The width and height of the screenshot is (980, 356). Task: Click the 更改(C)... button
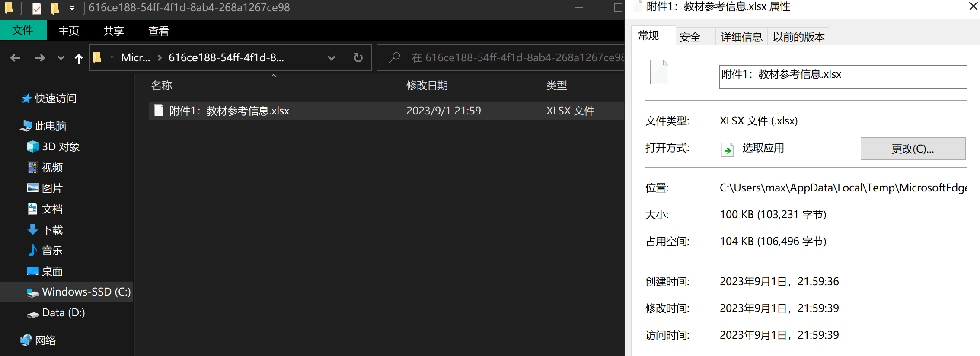pos(913,149)
